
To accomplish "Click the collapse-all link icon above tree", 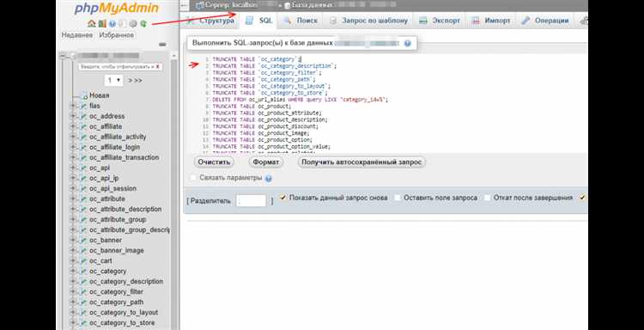I will 162,45.
